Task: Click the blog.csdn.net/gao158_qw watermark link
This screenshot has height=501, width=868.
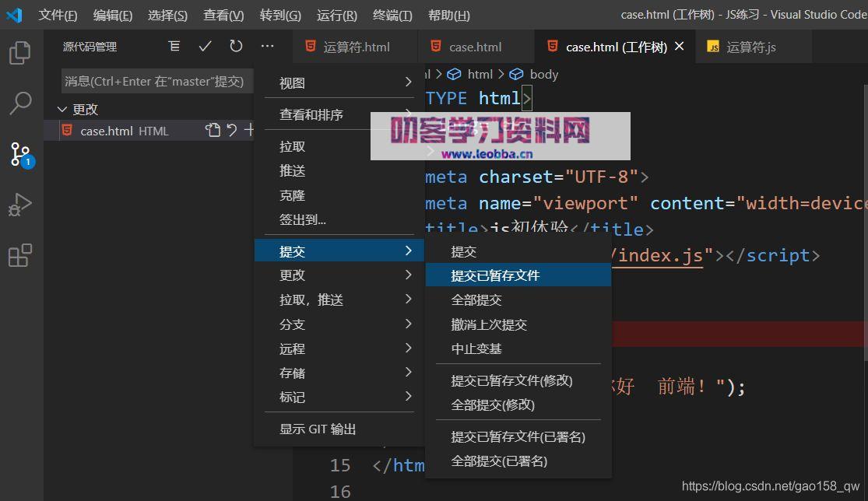Action: pos(769,485)
